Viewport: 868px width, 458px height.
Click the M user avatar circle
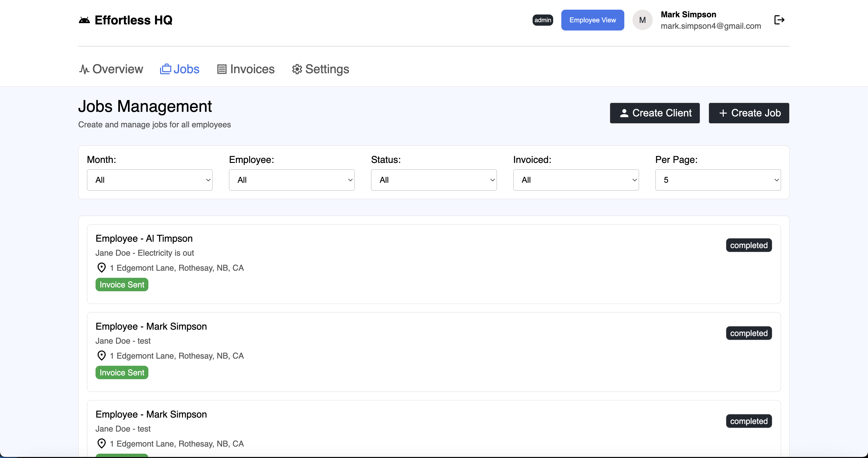pos(642,20)
